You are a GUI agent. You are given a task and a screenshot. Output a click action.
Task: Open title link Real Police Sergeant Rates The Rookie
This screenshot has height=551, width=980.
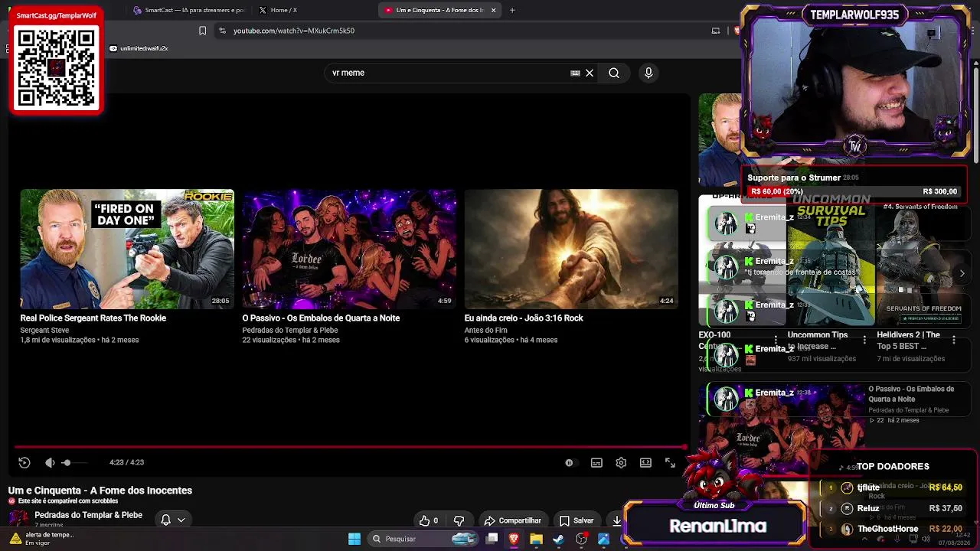point(93,318)
